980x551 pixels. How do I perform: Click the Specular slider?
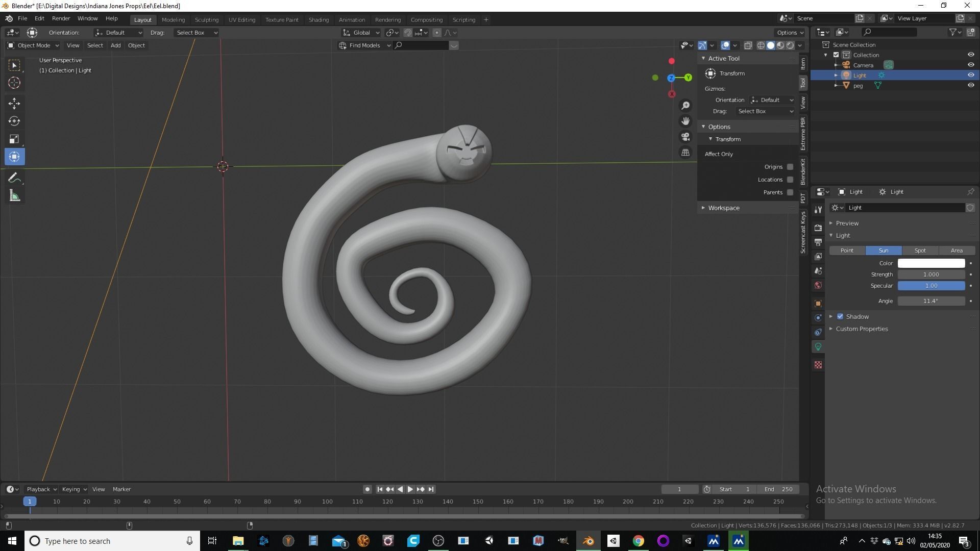(x=931, y=286)
